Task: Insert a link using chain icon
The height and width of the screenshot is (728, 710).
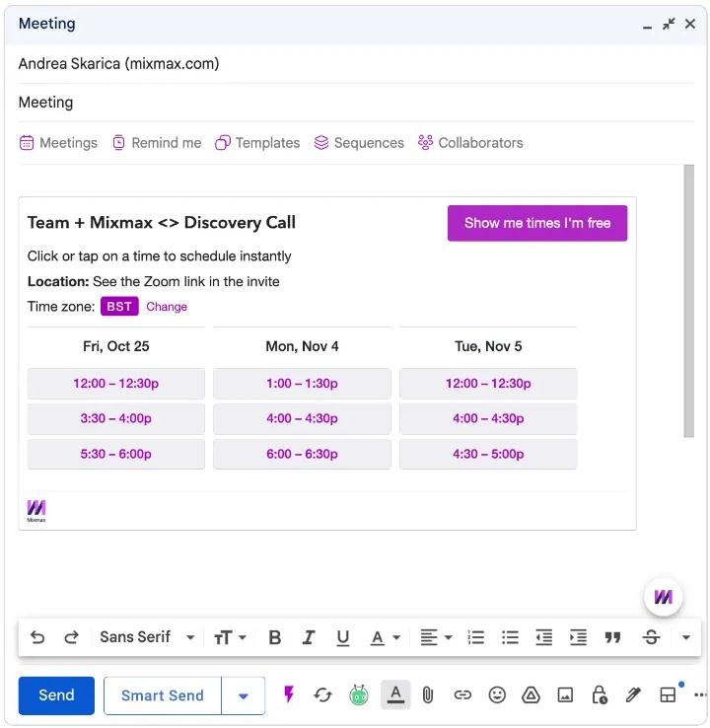Action: click(462, 695)
